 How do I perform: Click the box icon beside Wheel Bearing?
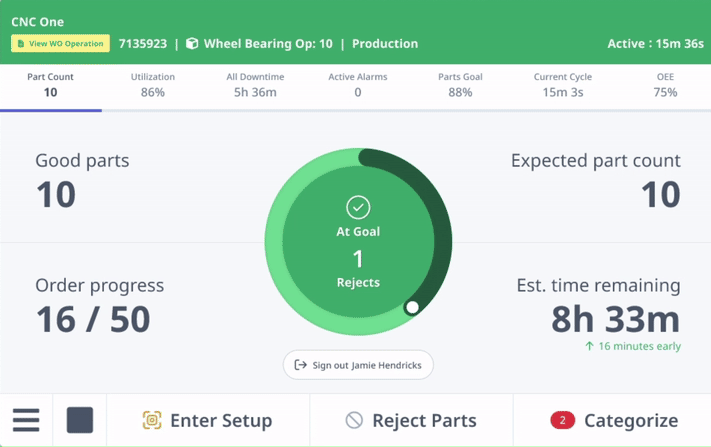point(192,44)
